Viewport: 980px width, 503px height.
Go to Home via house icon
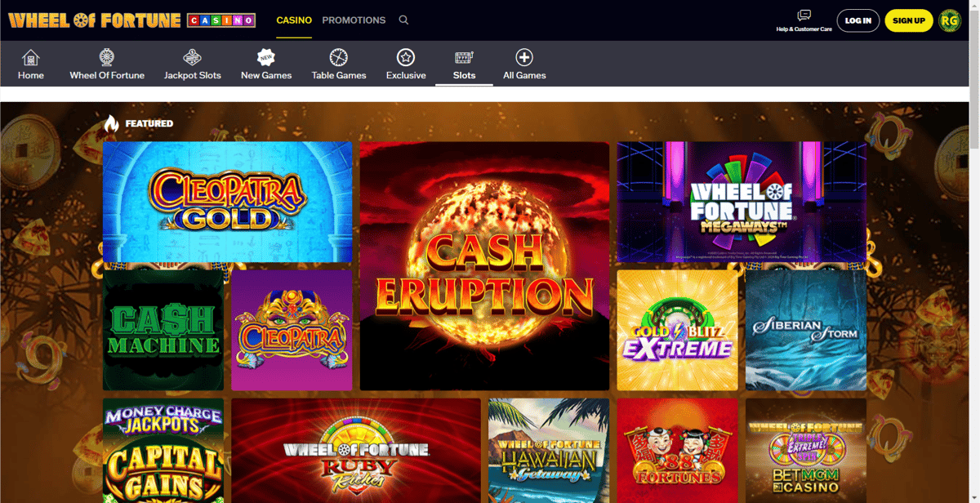coord(31,58)
